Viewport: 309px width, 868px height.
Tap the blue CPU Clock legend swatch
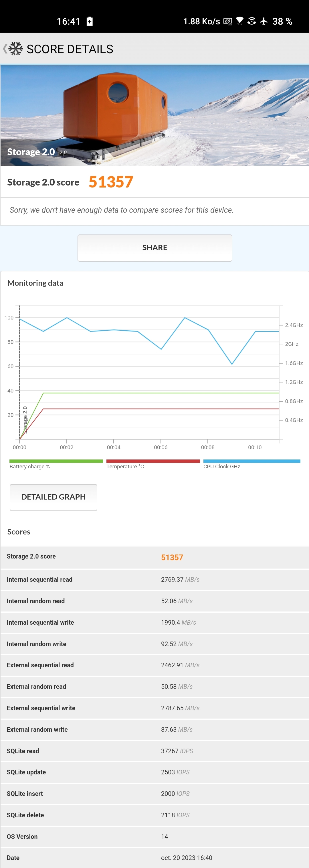251,461
